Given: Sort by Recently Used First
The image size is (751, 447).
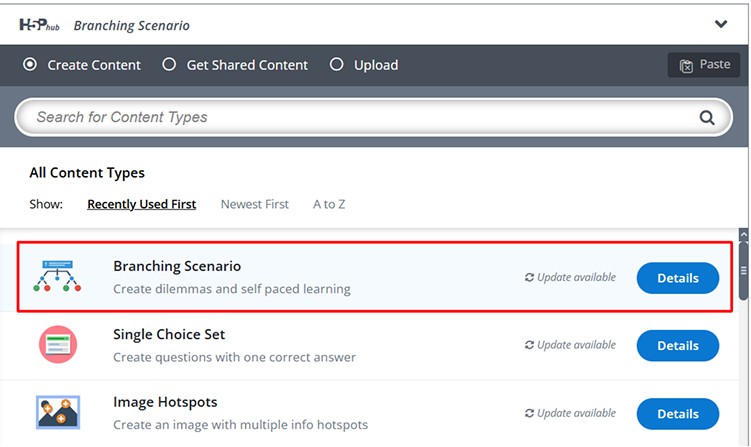Looking at the screenshot, I should tap(142, 204).
